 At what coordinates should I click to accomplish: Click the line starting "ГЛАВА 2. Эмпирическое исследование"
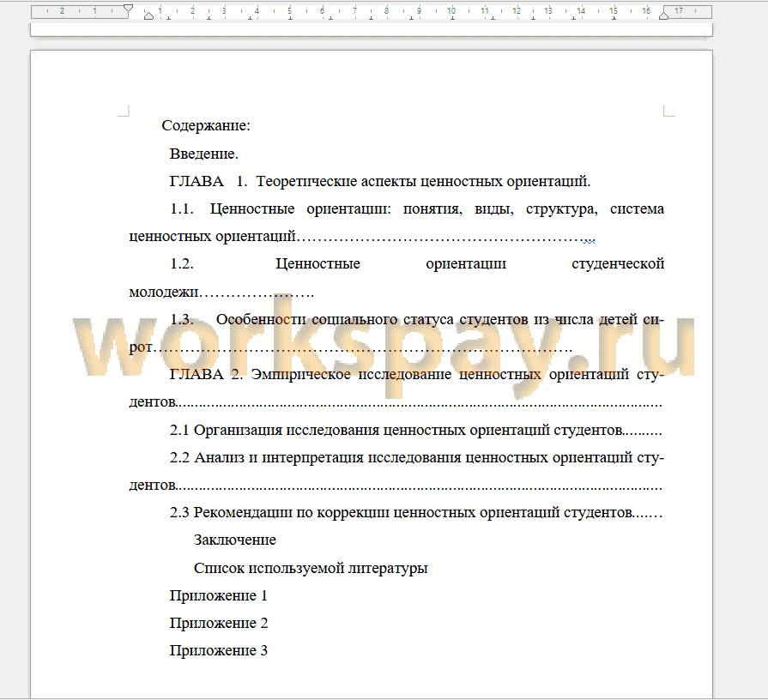coord(417,375)
